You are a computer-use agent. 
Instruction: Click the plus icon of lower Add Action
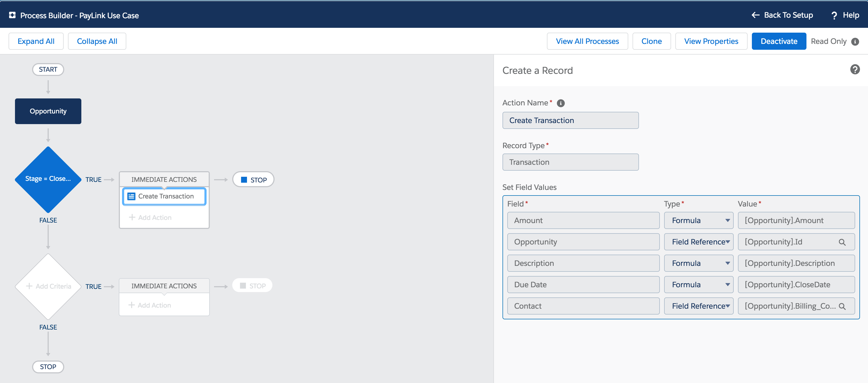(x=131, y=305)
